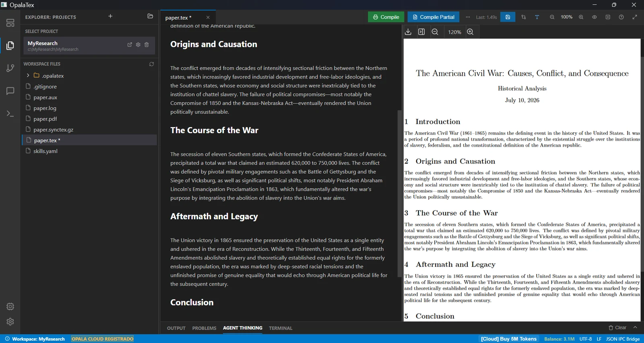Download the PDF from preview toolbar
The image size is (644, 343).
click(408, 32)
